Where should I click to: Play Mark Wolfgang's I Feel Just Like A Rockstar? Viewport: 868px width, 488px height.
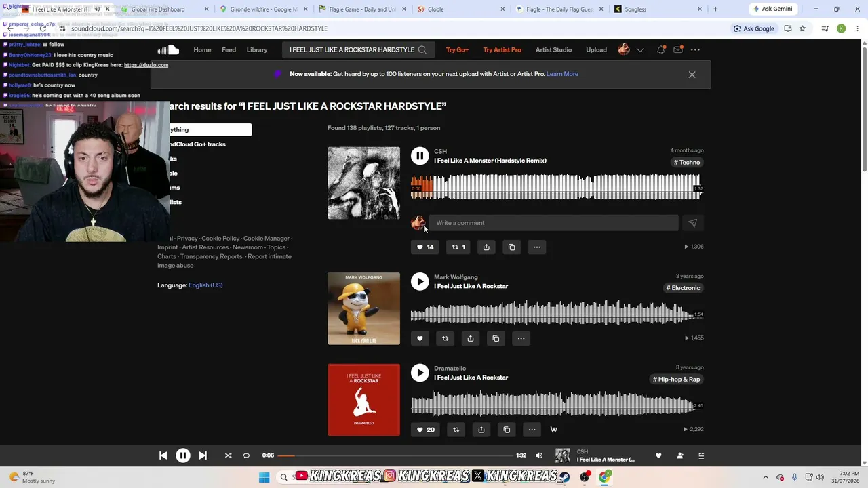pos(420,281)
